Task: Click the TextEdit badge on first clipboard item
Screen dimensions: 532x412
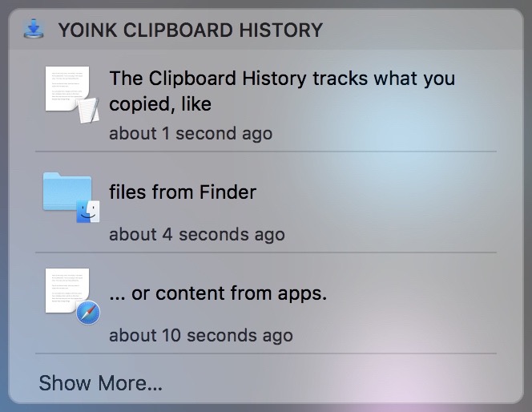Action: [89, 111]
